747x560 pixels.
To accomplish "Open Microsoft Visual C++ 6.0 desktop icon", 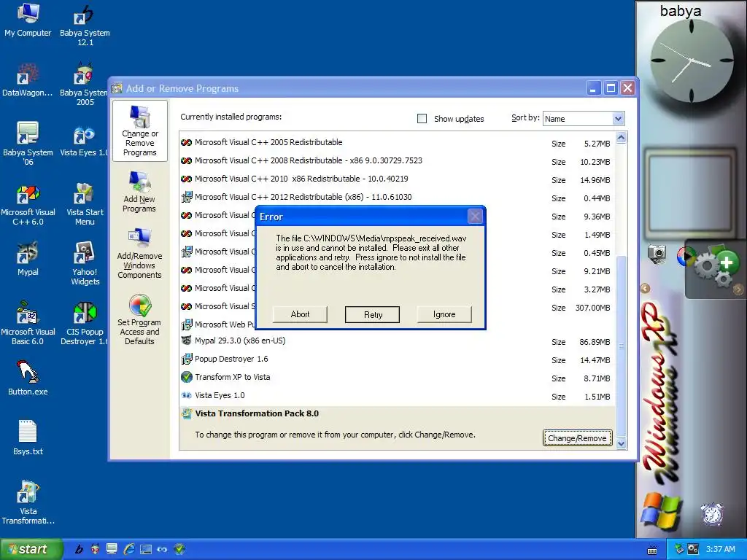I will pyautogui.click(x=28, y=205).
